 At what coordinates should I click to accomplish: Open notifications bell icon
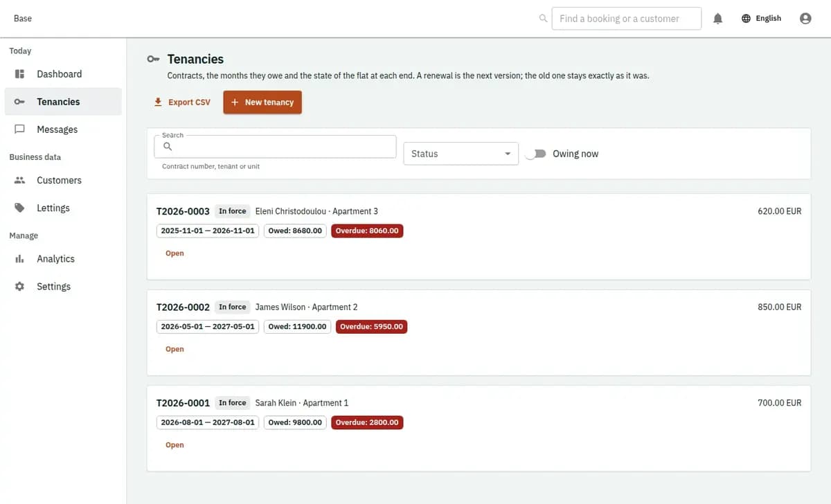[718, 19]
